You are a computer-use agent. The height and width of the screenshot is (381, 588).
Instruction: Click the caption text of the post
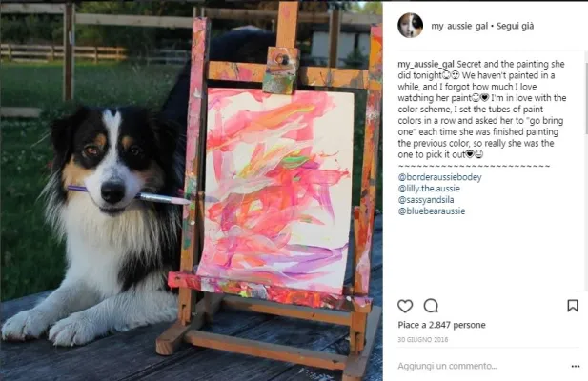pyautogui.click(x=482, y=110)
